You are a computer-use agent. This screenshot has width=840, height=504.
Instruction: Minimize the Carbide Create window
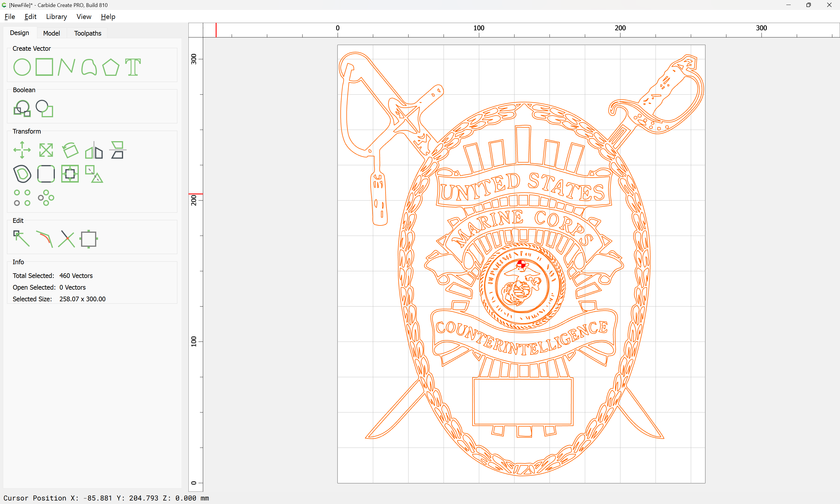(x=788, y=5)
